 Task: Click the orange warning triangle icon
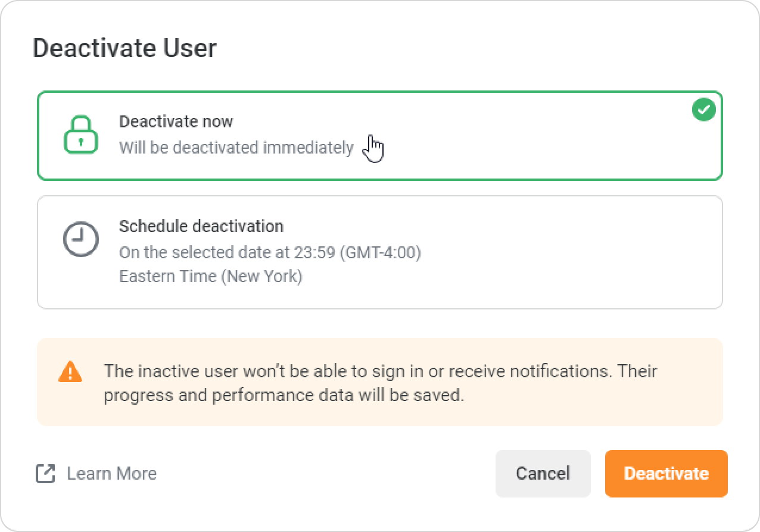tap(70, 371)
